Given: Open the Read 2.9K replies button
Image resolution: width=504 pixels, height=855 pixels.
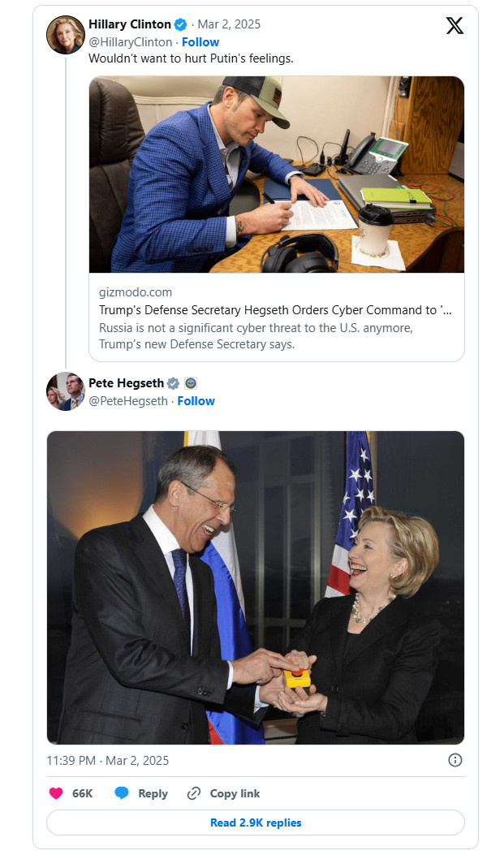Looking at the screenshot, I should 256,823.
